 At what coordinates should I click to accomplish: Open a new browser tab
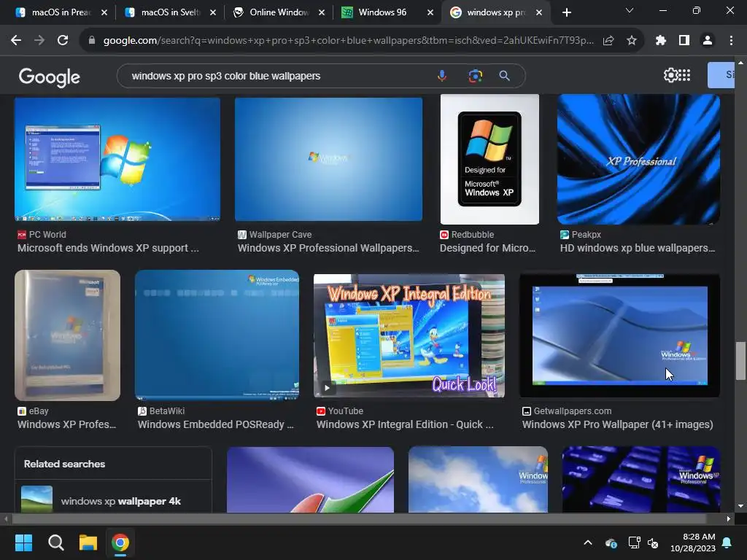click(566, 12)
